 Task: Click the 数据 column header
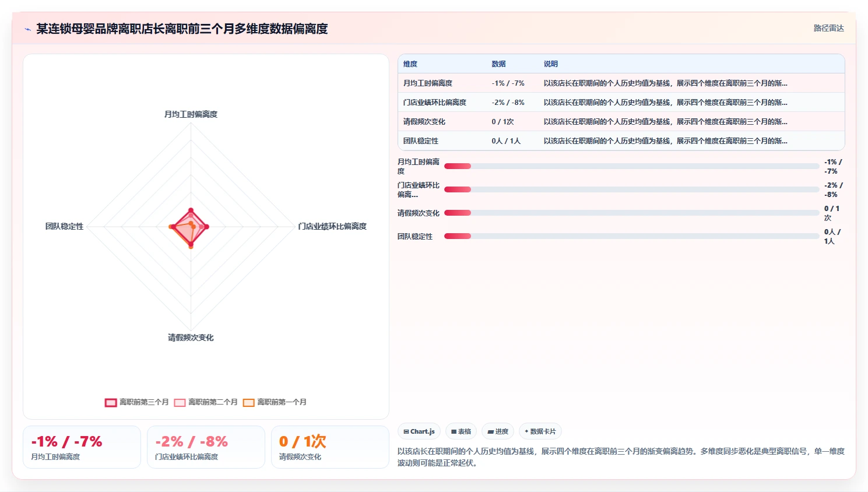(498, 64)
